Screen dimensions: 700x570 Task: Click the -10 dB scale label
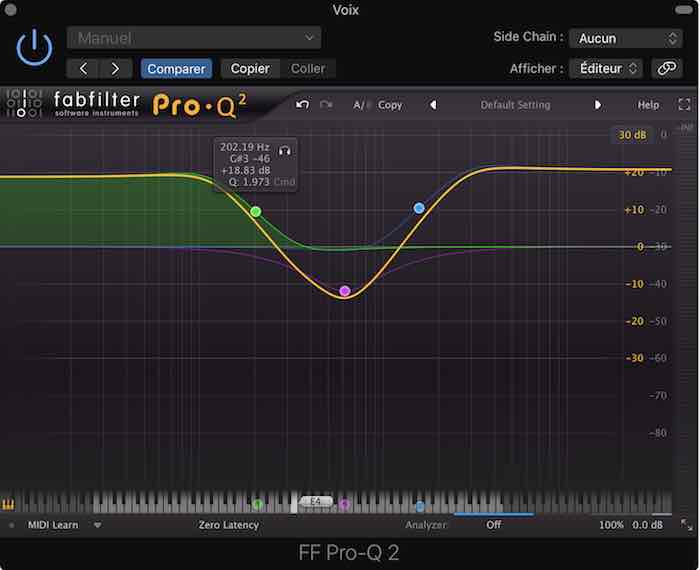click(634, 284)
